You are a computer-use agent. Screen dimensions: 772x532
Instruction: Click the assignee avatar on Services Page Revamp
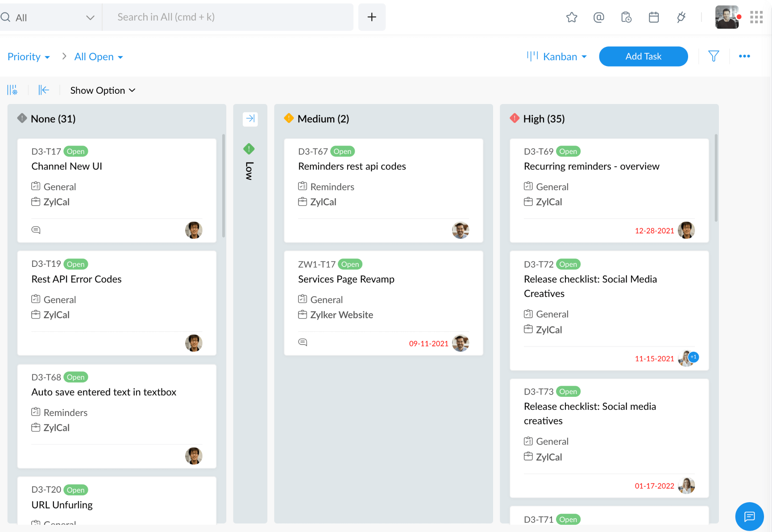pyautogui.click(x=461, y=343)
